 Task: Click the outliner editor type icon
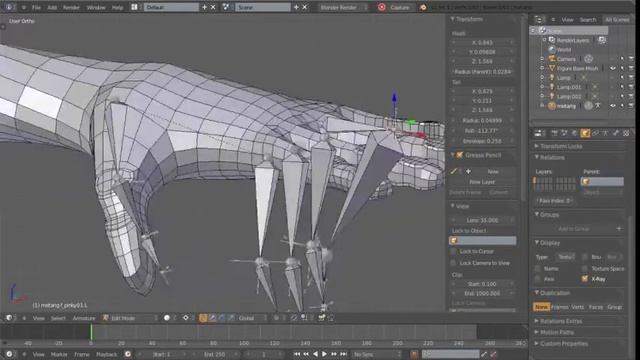pos(540,20)
